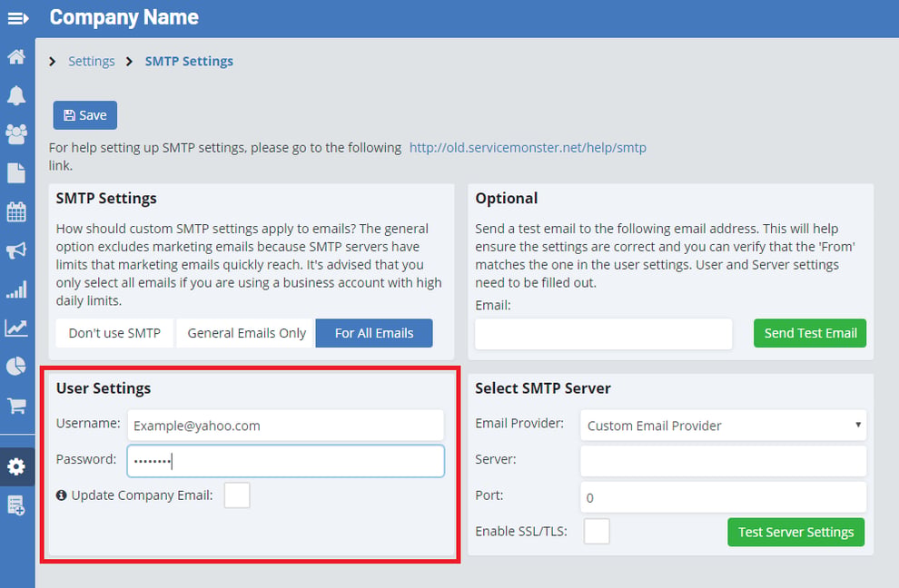Open the add list item icon at sidebar bottom
Screen dimensions: 899x588
(16, 505)
